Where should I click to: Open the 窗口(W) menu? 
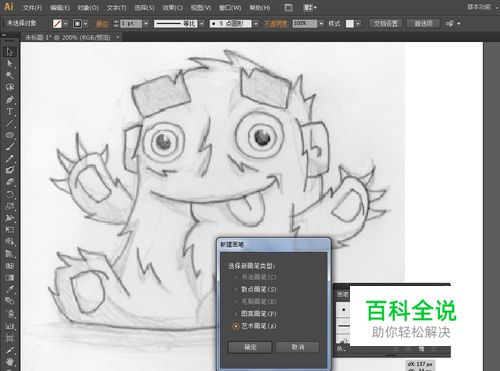point(230,7)
